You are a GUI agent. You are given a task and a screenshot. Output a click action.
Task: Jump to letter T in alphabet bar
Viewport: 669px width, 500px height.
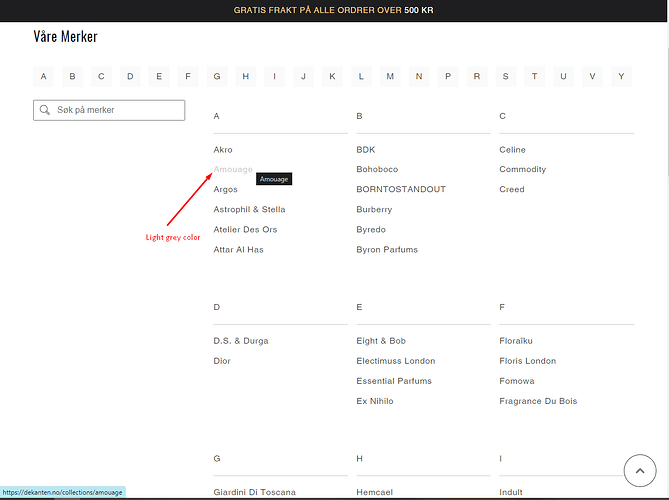click(x=535, y=76)
